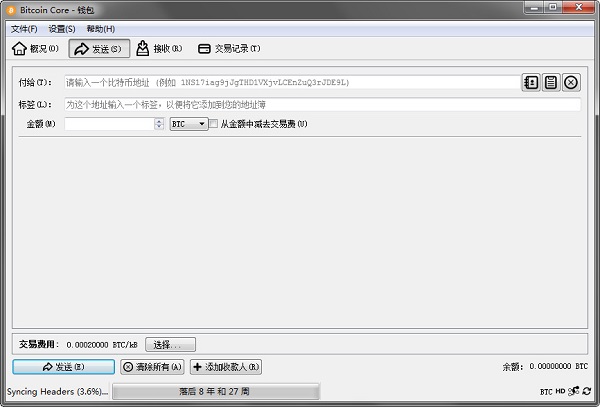
Task: Click the balance value 0.00000000 BTC
Action: click(558, 366)
